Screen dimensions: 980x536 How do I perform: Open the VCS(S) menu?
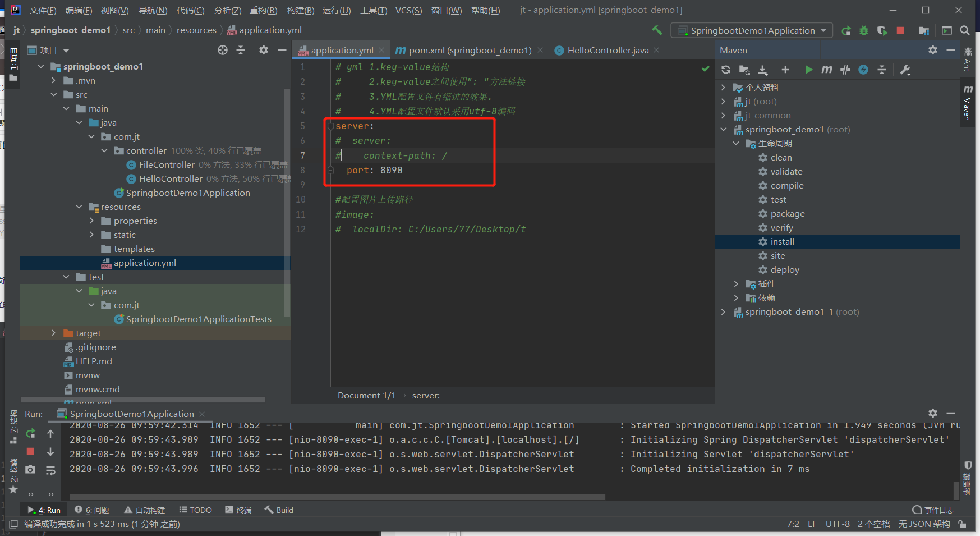[x=408, y=10]
